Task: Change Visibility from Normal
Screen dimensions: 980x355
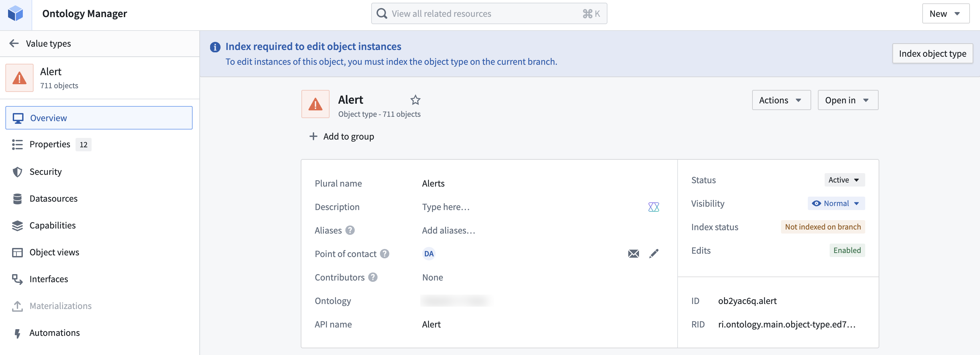Action: (836, 203)
